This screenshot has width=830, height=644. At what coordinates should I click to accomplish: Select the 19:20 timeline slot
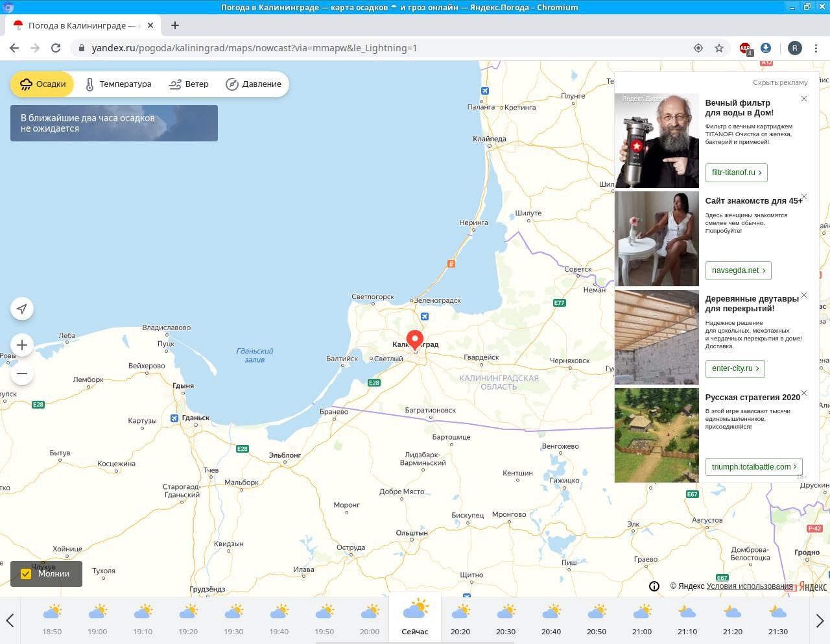click(188, 620)
